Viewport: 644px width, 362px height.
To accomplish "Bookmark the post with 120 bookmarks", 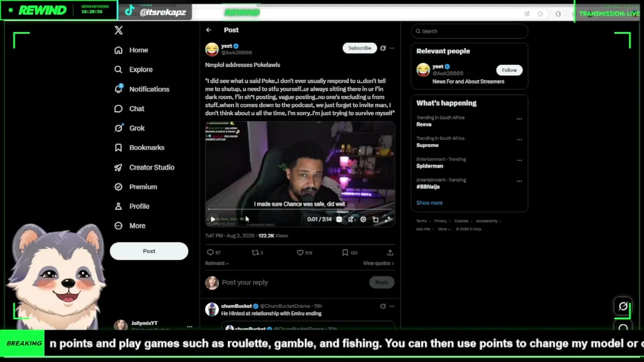I will tap(350, 252).
